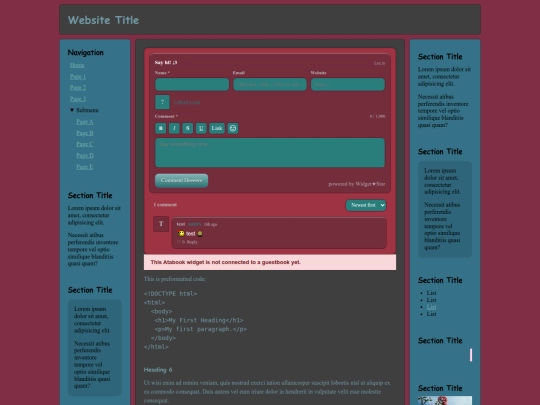Open Page A in the submenu

click(85, 122)
